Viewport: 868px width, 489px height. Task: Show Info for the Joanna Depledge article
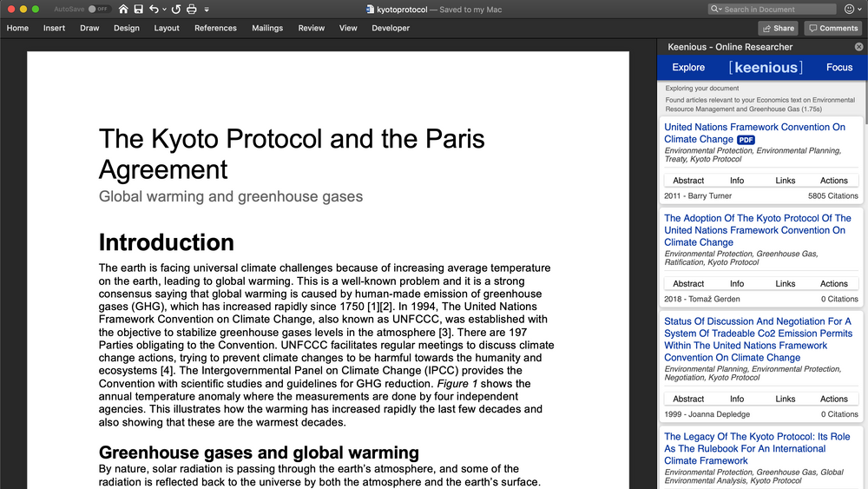[737, 399]
